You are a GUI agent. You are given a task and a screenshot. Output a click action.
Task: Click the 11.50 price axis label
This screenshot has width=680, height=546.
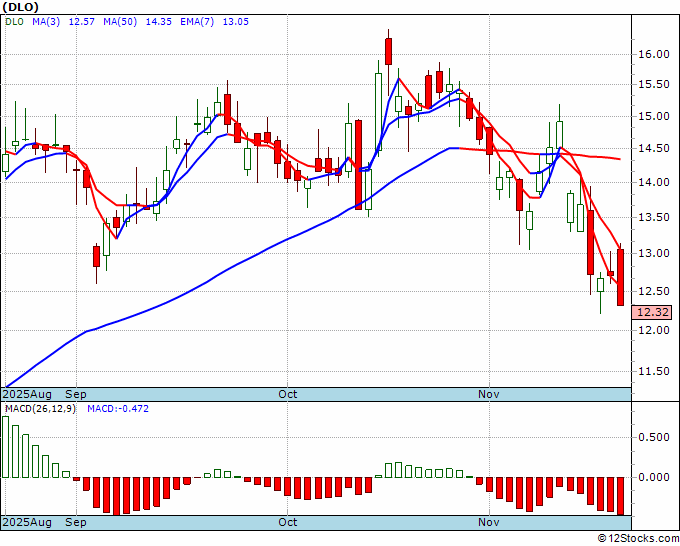(654, 371)
